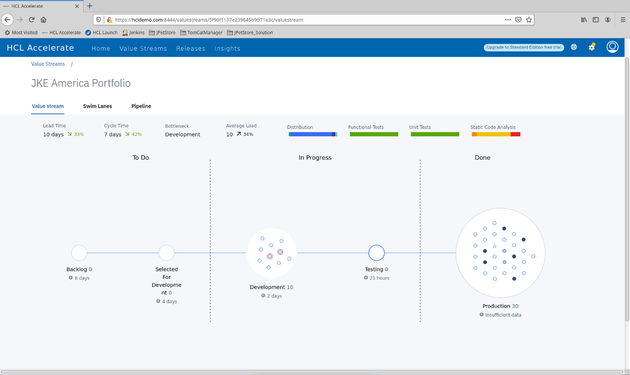Select the Selected For Development stage circle
630x375 pixels.
point(166,253)
